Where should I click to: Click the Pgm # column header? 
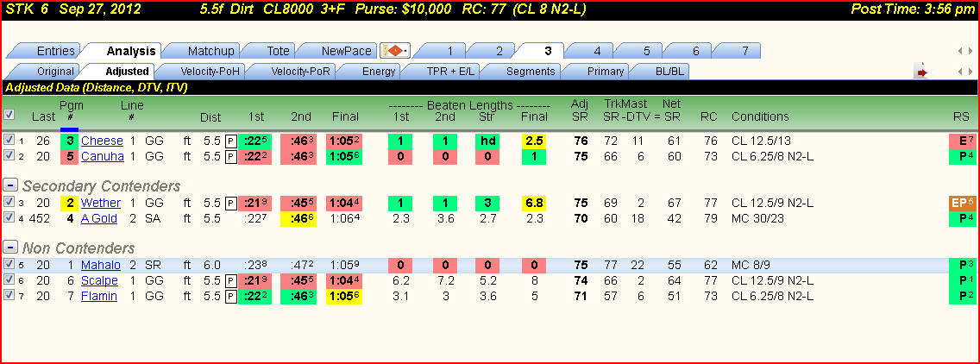pos(70,110)
